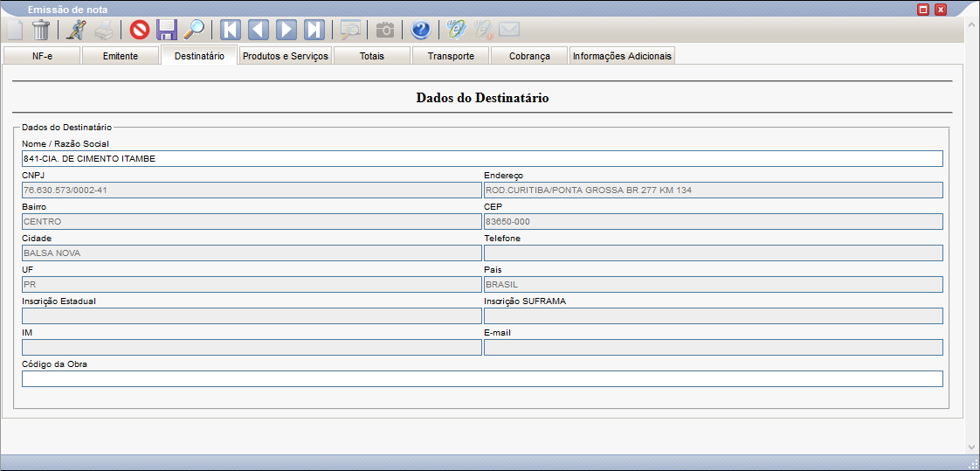Open the Emitente tab
This screenshot has width=980, height=471.
coord(121,56)
